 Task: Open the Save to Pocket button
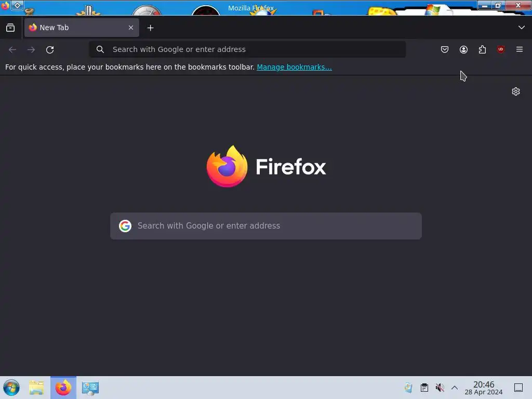[445, 49]
